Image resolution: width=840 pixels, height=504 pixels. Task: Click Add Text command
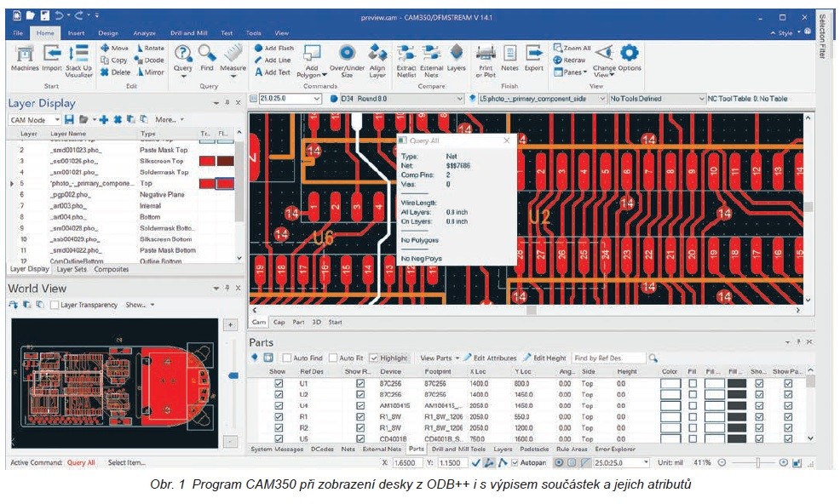coord(272,72)
